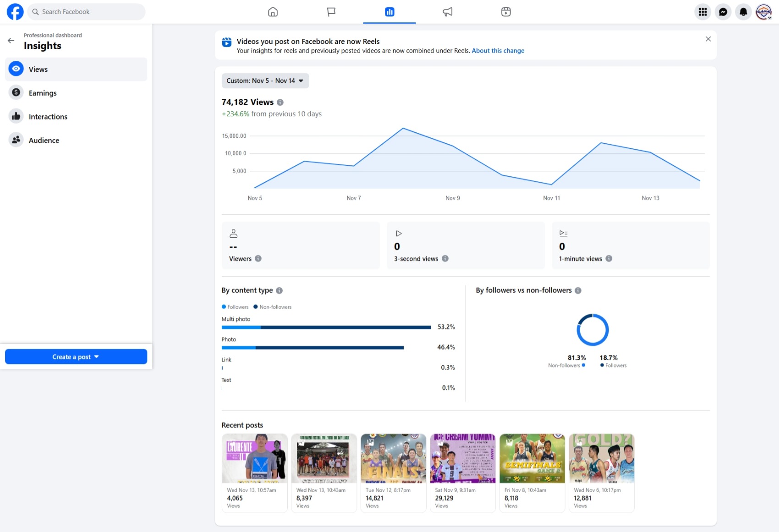The image size is (779, 532).
Task: Open the Professional dashboard chart icon
Action: point(389,12)
